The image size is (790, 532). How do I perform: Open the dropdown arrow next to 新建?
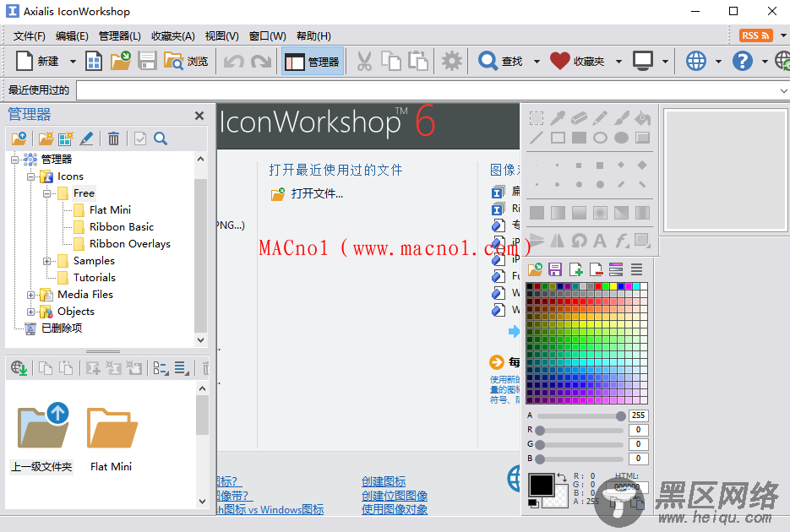(73, 62)
